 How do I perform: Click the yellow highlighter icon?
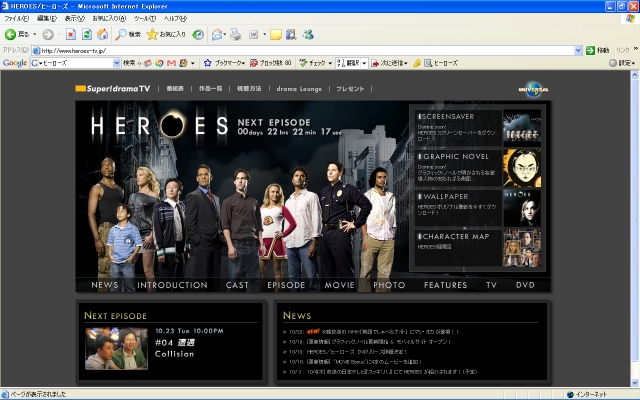click(x=417, y=63)
